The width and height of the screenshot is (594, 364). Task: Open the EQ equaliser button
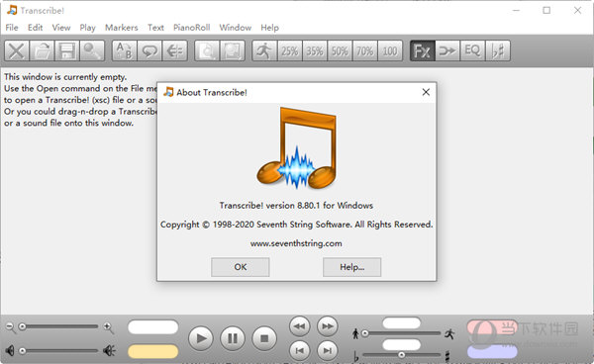coord(472,50)
